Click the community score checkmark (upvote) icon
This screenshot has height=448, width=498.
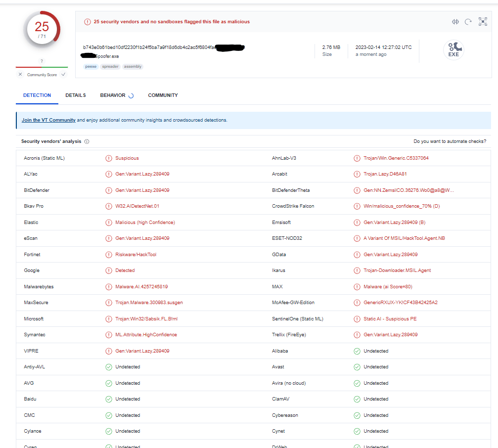pos(63,74)
